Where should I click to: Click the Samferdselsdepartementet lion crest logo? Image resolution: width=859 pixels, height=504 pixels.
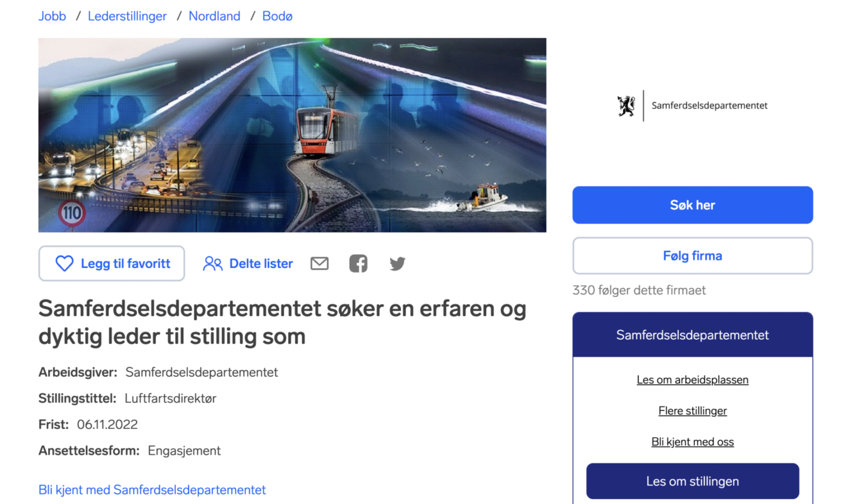click(x=626, y=106)
